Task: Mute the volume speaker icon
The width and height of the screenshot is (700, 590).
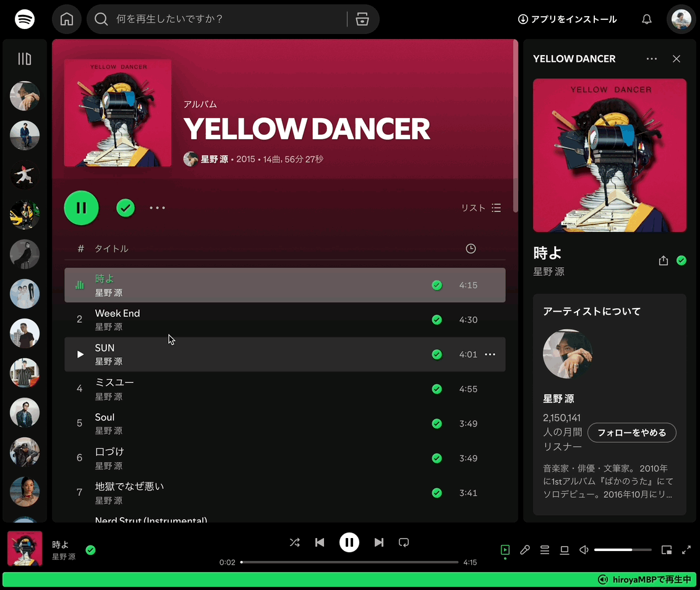Action: pos(584,550)
